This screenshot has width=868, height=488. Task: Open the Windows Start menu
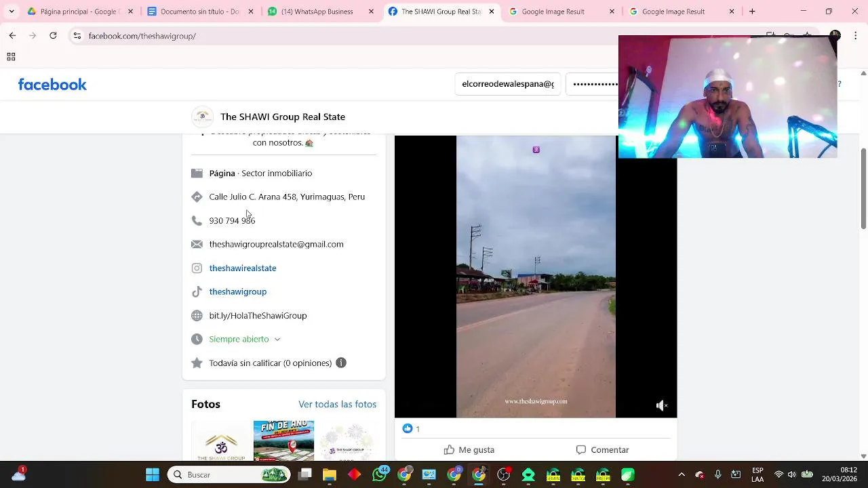coord(153,474)
